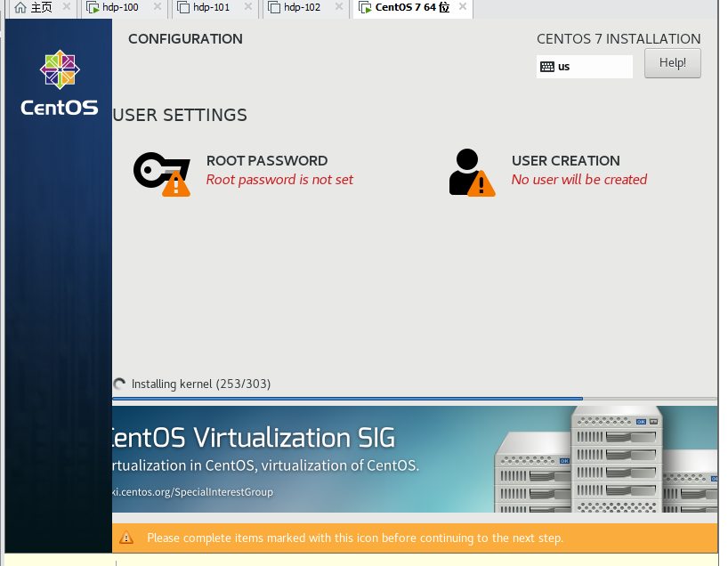Click 'Root password is not set' text
The width and height of the screenshot is (728, 566).
(279, 180)
